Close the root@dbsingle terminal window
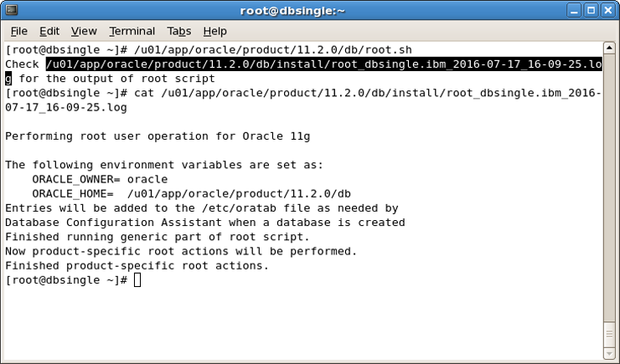This screenshot has height=364, width=620. pyautogui.click(x=607, y=10)
